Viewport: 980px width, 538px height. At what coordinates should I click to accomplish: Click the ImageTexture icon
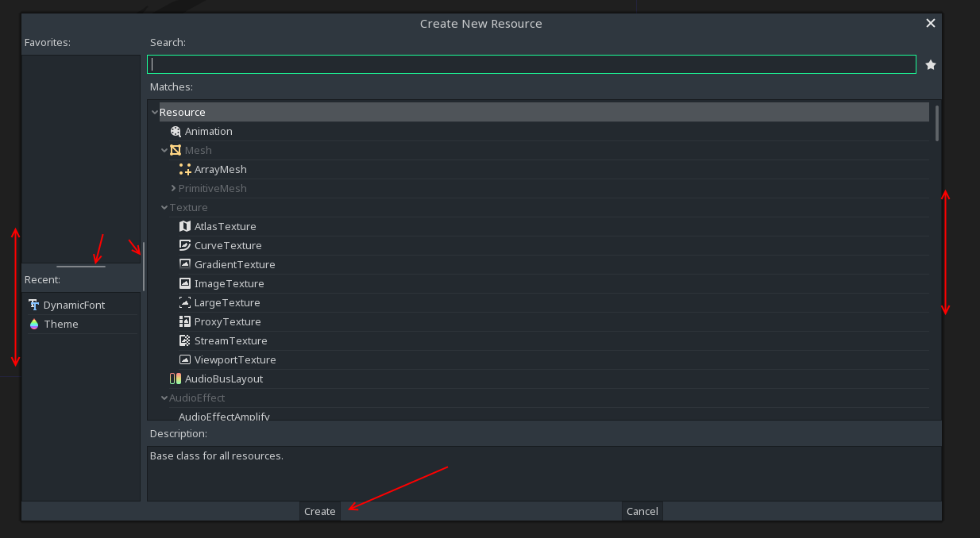pos(185,283)
